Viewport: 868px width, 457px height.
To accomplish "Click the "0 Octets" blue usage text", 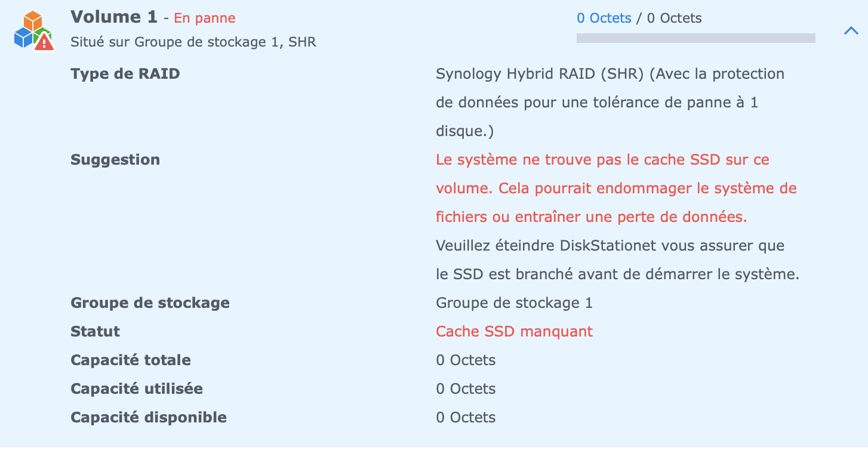I will click(604, 18).
